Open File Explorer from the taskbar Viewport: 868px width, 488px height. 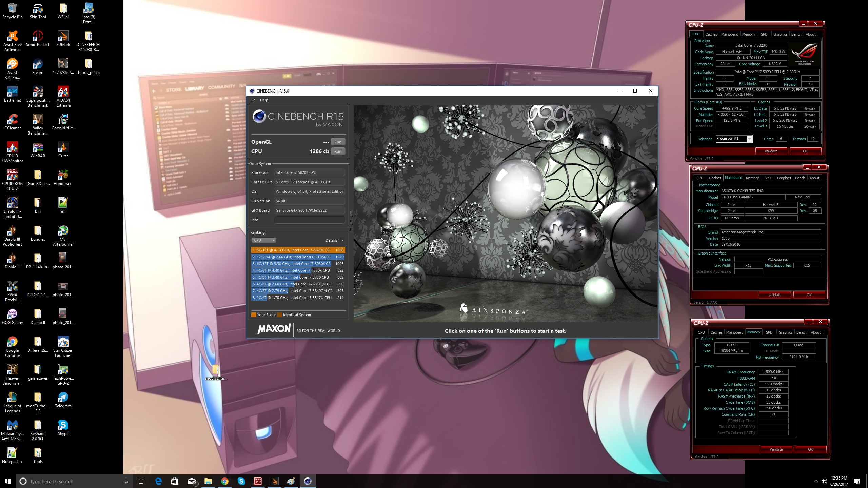click(208, 481)
